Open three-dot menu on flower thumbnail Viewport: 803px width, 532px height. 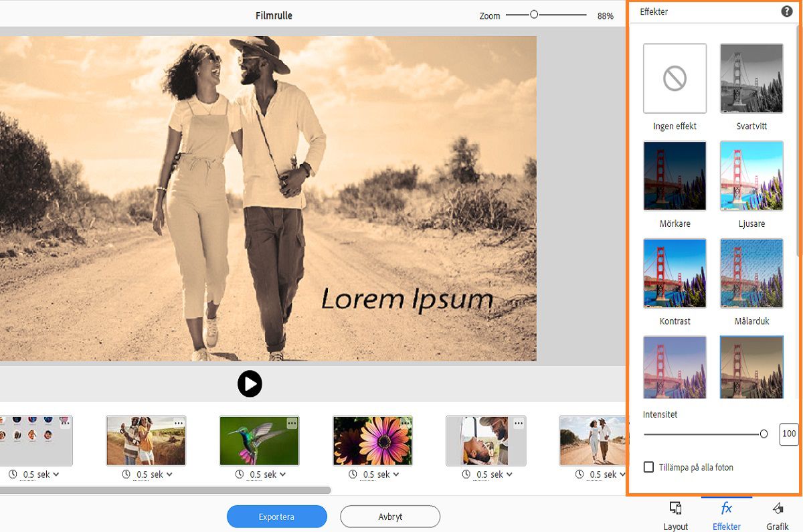click(405, 423)
